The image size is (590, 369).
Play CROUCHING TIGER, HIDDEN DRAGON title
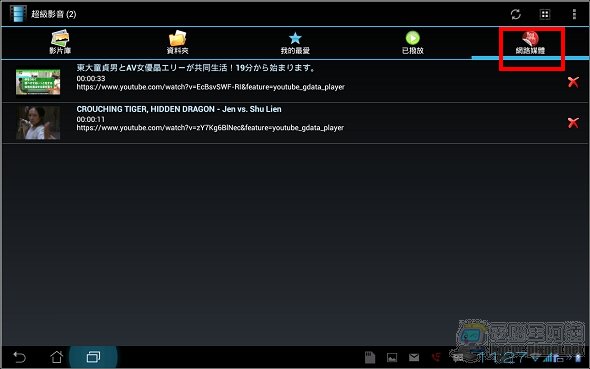[x=179, y=109]
